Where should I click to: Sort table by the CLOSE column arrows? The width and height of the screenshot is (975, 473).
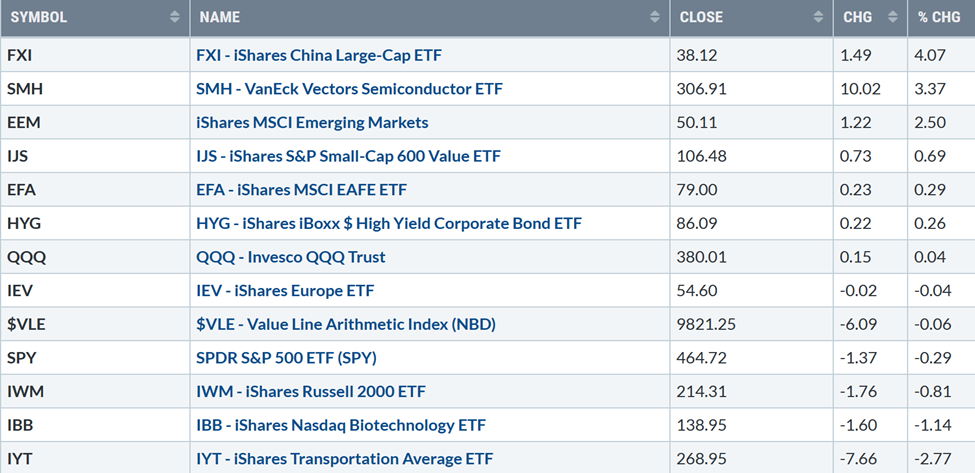(x=817, y=17)
